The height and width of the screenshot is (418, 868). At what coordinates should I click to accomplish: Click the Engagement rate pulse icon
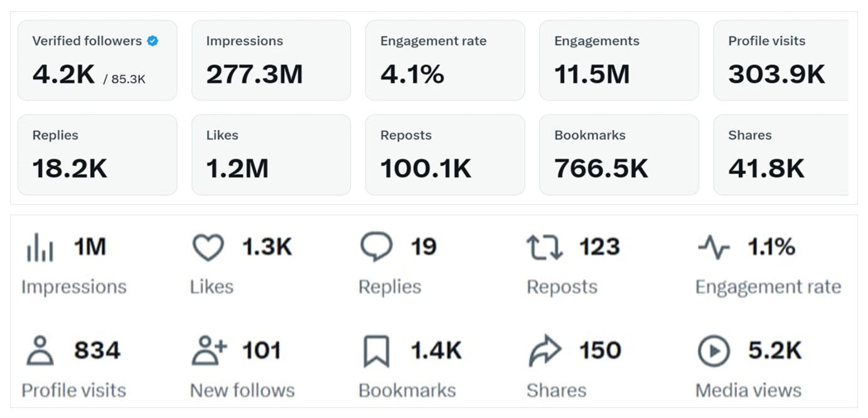point(714,247)
